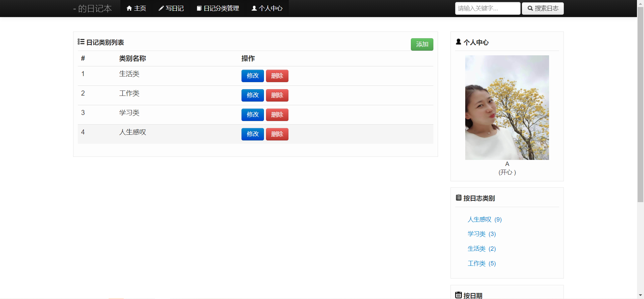
Task: Click the book icon for 日记分类管理
Action: [199, 8]
